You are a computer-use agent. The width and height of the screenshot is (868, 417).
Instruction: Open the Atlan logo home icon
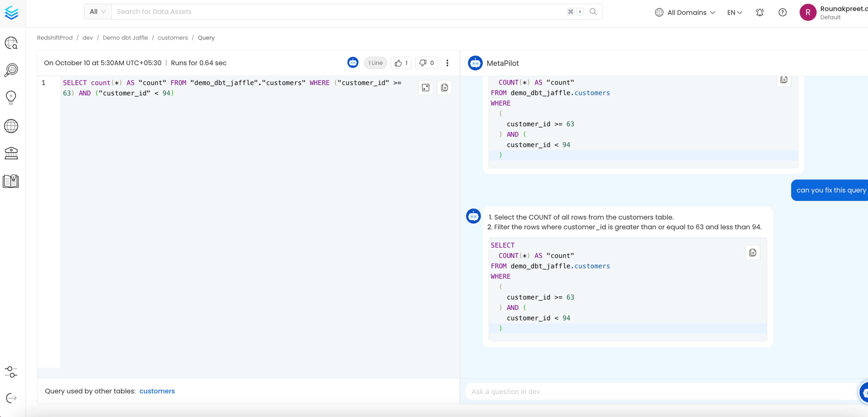(11, 13)
